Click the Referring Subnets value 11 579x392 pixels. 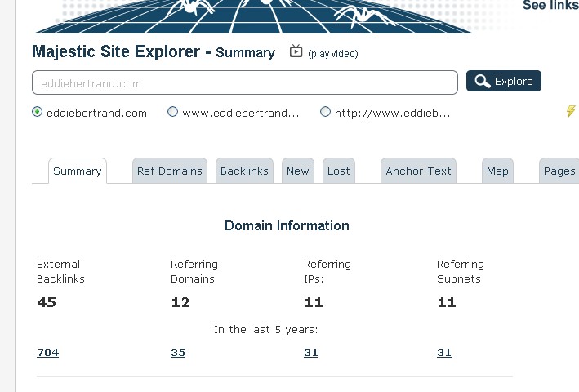(447, 302)
